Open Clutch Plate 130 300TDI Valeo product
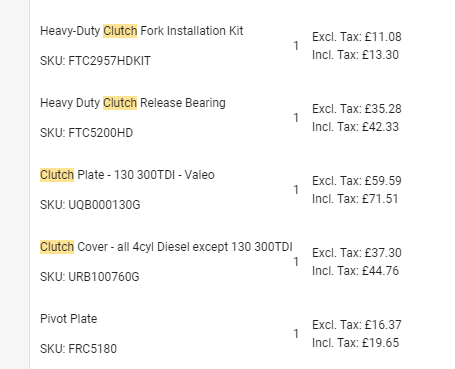This screenshot has height=369, width=455. click(127, 175)
